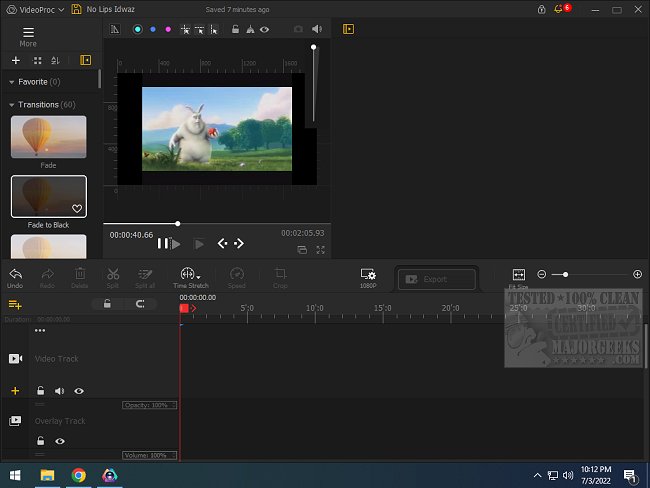Click the save project icon
650x488 pixels.
click(x=77, y=9)
